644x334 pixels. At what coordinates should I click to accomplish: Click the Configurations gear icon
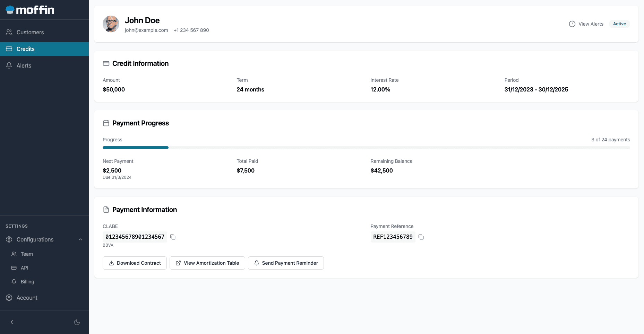click(9, 239)
